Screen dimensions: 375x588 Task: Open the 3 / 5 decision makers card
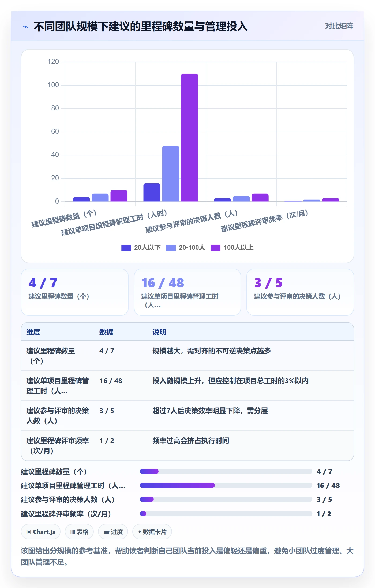[x=300, y=292]
